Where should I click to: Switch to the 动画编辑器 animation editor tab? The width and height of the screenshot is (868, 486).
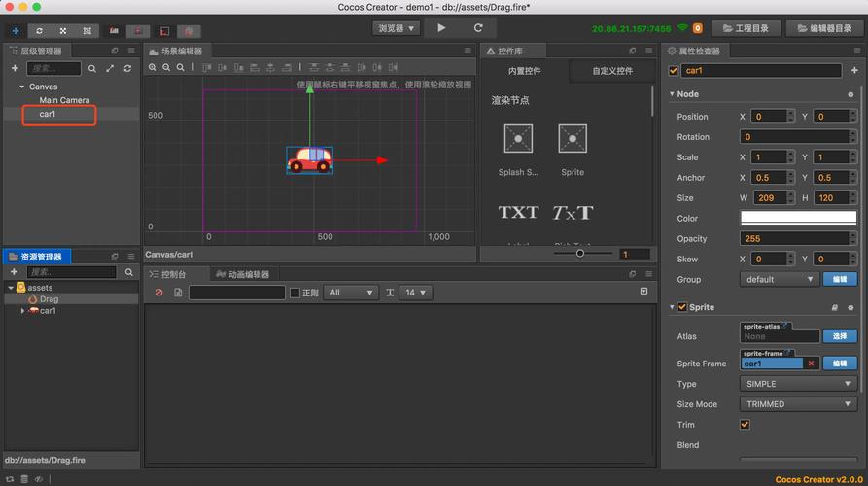[x=242, y=274]
